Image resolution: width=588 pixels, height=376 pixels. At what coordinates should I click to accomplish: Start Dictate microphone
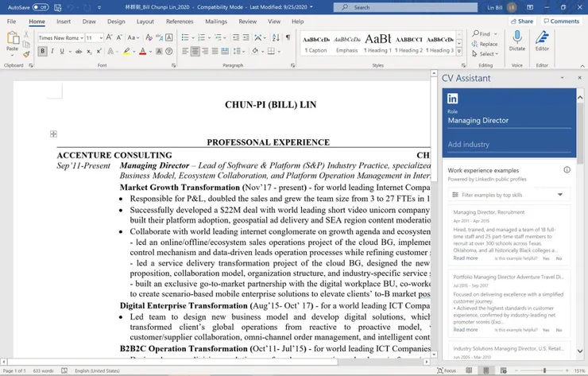(x=517, y=41)
